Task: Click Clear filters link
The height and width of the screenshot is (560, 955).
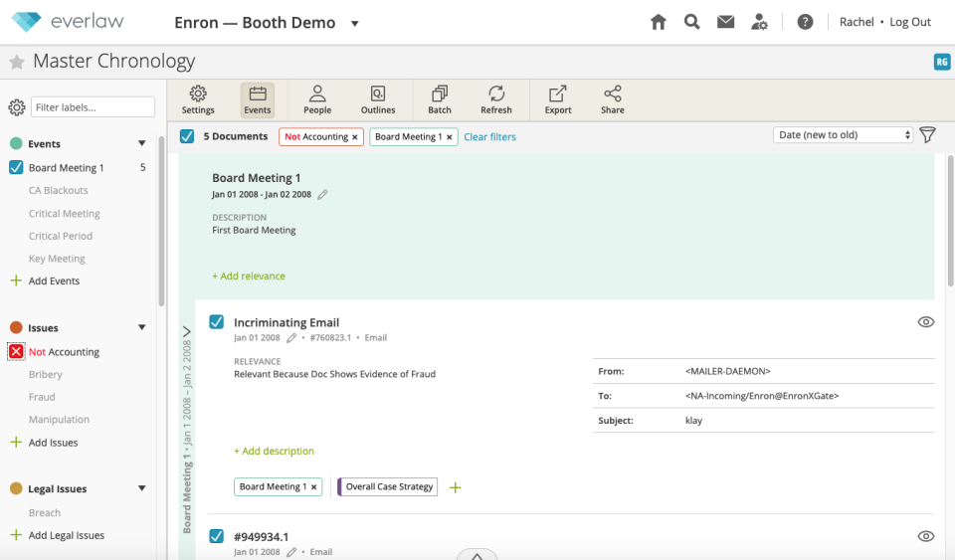Action: click(x=489, y=137)
